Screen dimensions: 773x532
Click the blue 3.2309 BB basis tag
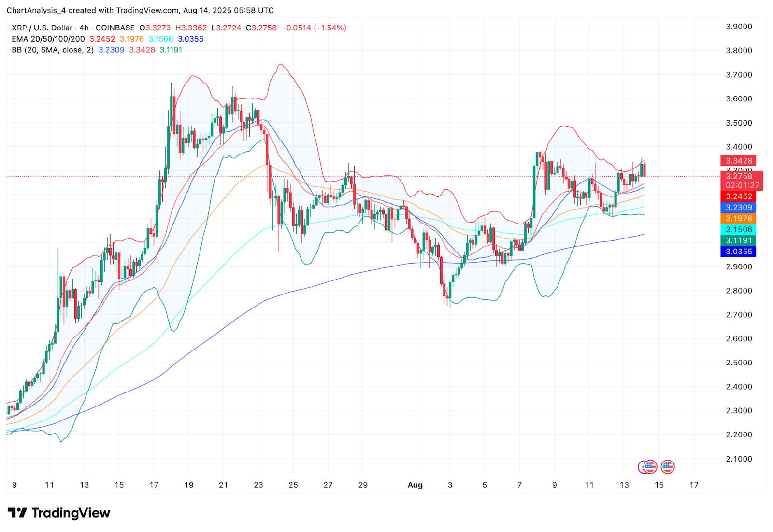[x=738, y=207]
